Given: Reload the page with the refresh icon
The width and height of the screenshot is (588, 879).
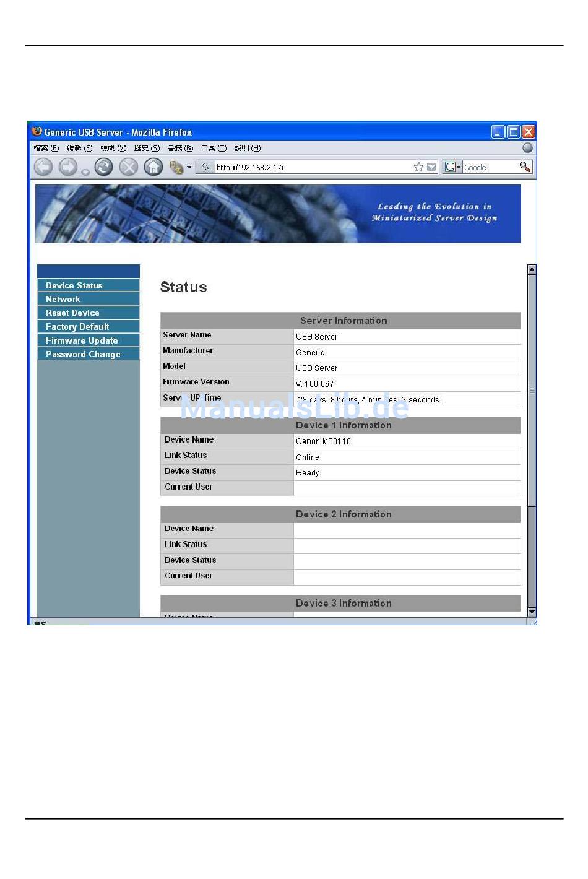Looking at the screenshot, I should [103, 167].
